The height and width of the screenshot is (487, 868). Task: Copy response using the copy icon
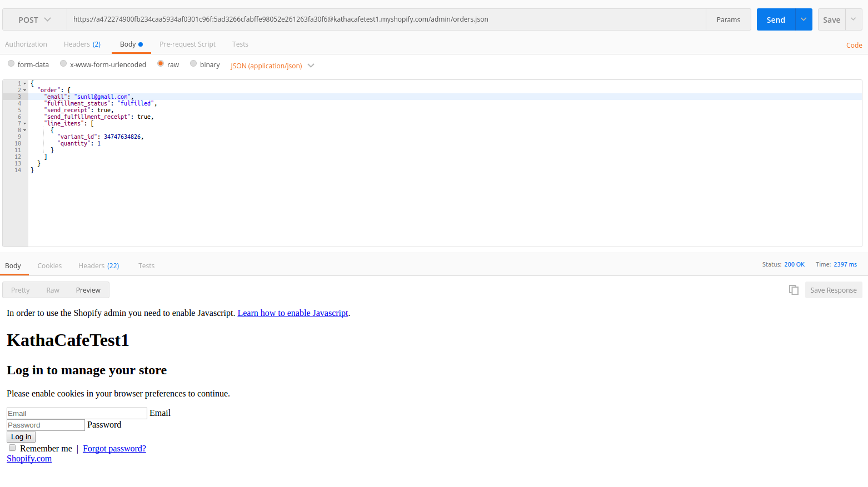pyautogui.click(x=794, y=290)
